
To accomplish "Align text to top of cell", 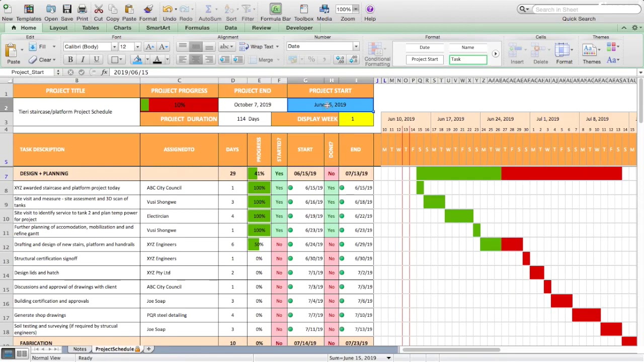I will [183, 47].
